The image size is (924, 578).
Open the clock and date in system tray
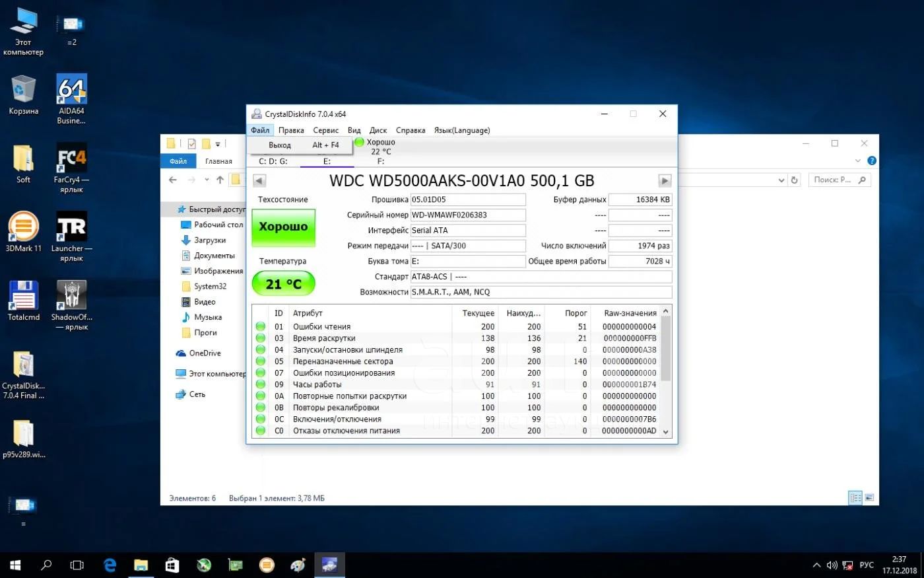click(x=900, y=565)
